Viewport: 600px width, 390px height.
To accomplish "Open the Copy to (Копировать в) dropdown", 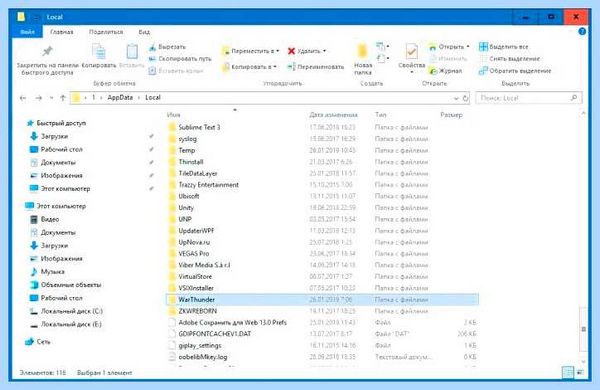I will [x=249, y=67].
